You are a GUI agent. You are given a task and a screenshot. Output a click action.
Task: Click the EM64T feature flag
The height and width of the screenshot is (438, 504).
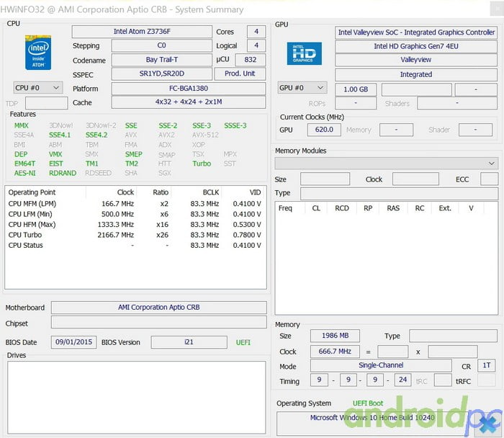24,164
